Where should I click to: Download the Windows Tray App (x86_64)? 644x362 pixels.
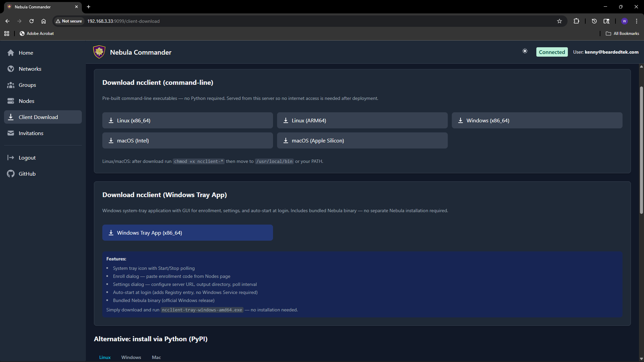[187, 232]
